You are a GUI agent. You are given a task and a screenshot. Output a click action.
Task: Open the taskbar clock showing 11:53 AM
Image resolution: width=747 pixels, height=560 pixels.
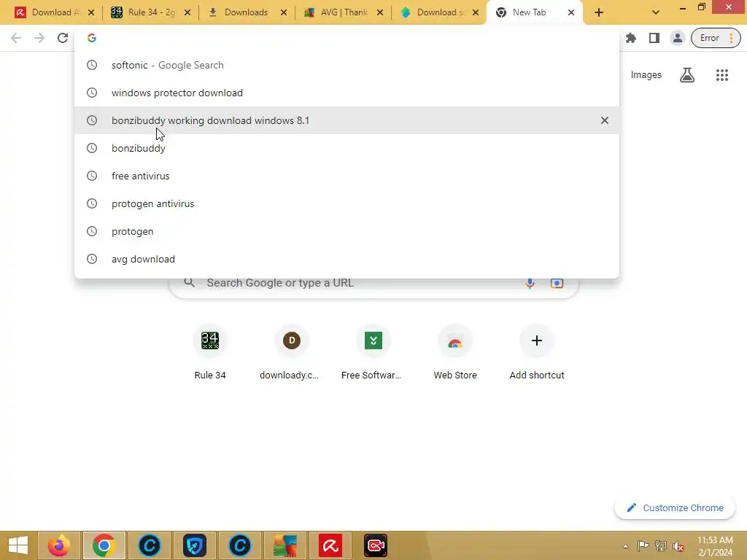[715, 546]
